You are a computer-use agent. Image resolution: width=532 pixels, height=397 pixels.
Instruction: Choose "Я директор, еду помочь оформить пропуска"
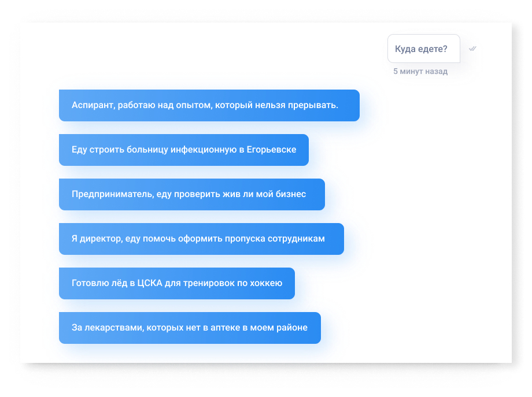(x=201, y=239)
